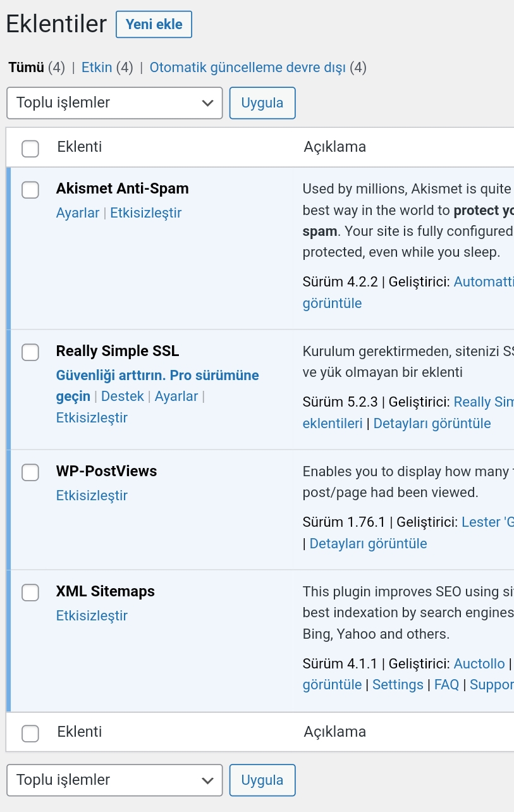The height and width of the screenshot is (812, 514).
Task: Click the bottom Uygula button
Action: (262, 780)
